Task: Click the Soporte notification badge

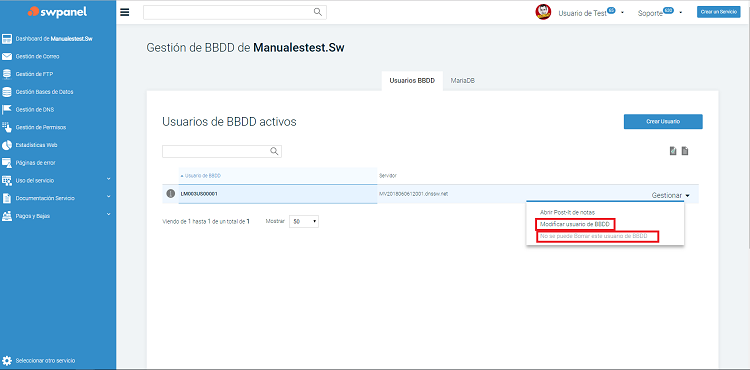Action: click(x=668, y=10)
